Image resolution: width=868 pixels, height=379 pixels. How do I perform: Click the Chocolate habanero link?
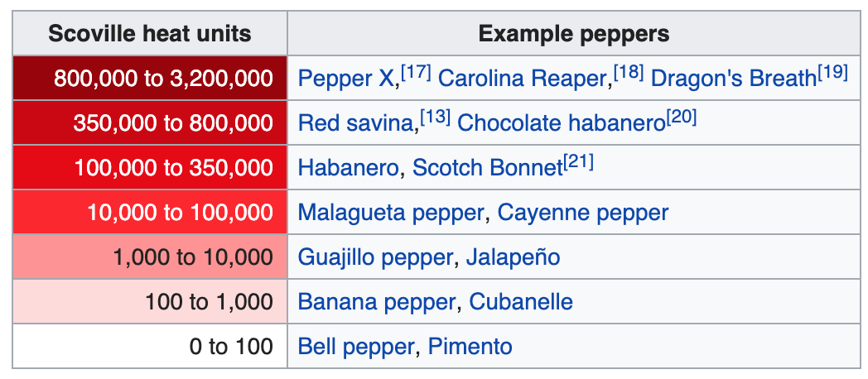click(x=562, y=123)
